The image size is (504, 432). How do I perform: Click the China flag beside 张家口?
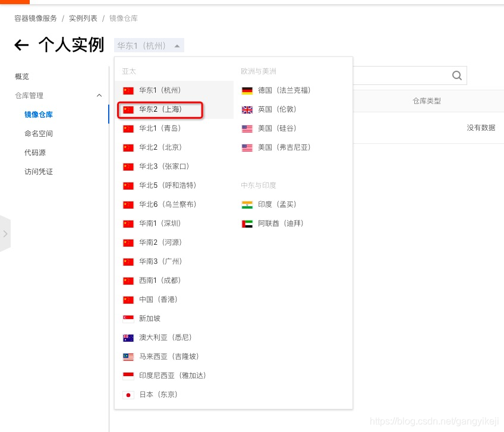point(128,167)
